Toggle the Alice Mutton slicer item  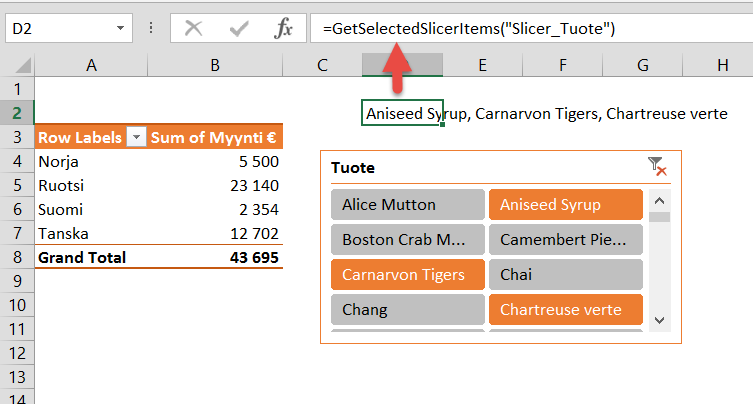tap(407, 205)
